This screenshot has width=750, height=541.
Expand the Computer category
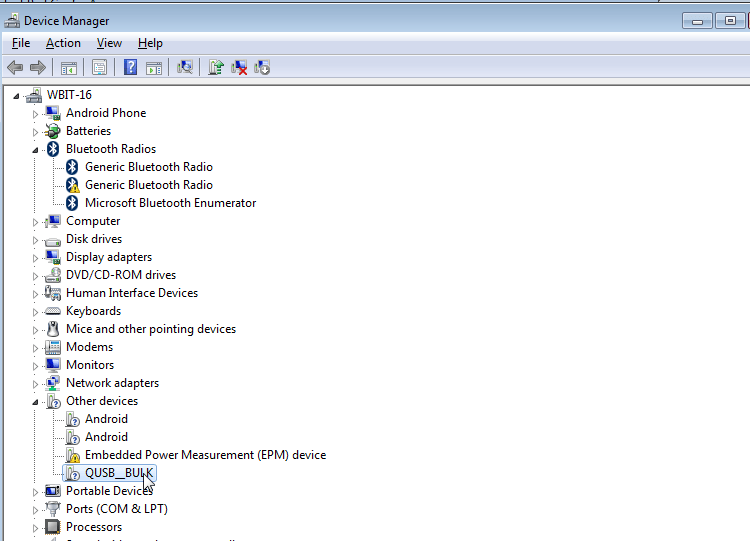(35, 222)
